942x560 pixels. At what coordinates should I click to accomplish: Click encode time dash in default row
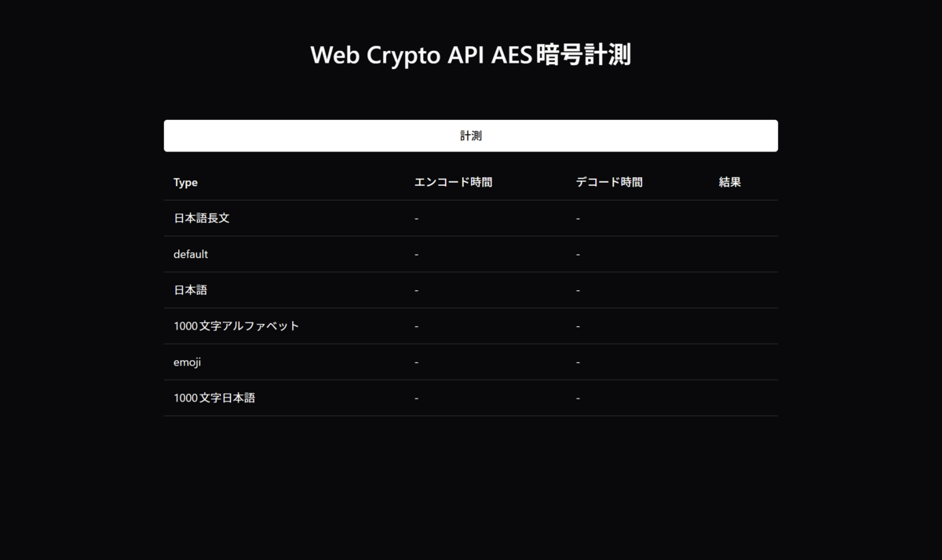pos(417,255)
